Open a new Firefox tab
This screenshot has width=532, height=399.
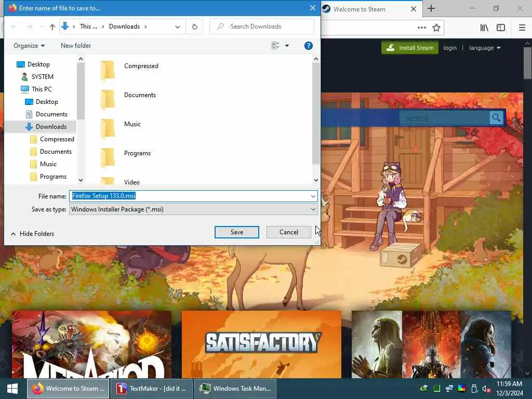click(x=431, y=8)
